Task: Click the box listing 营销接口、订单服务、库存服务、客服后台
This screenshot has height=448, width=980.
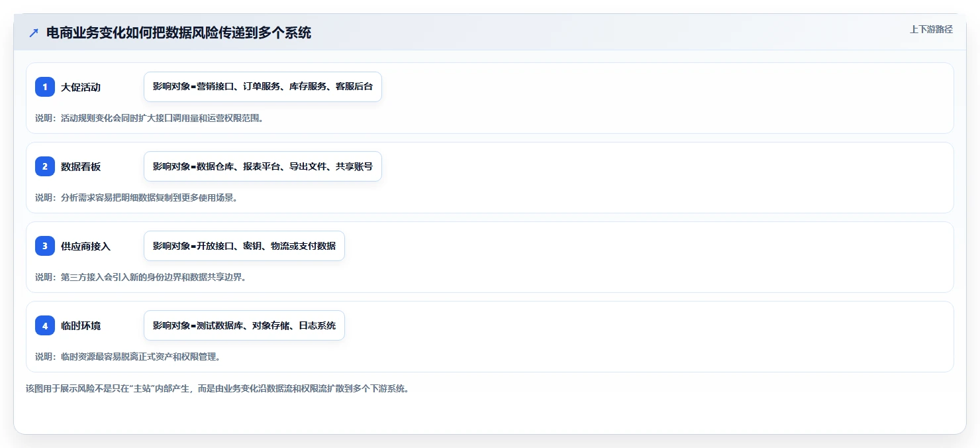Action: click(263, 87)
